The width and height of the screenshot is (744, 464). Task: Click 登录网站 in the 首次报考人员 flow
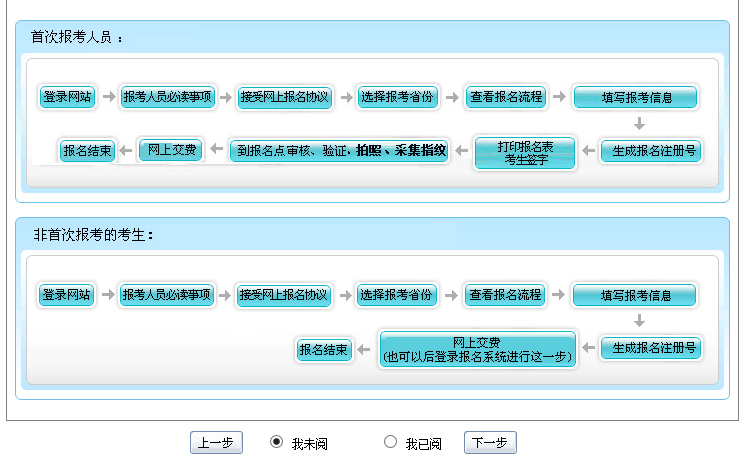[67, 97]
